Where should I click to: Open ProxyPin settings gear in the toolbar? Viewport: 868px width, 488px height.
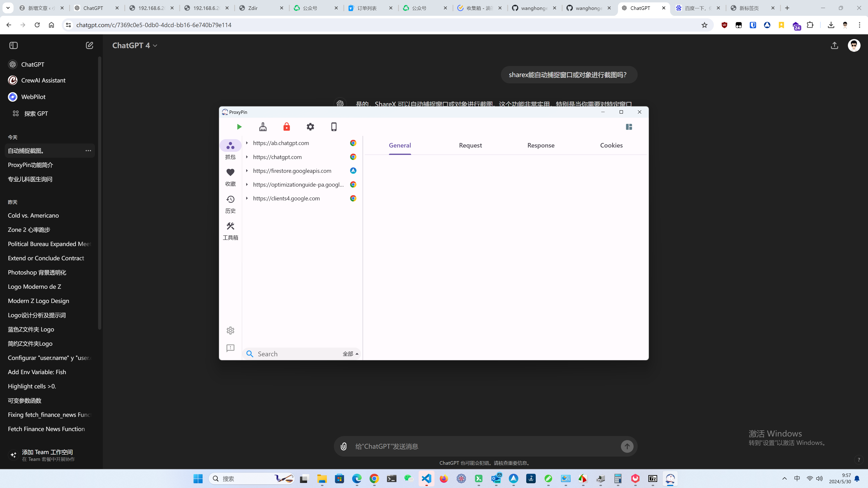[310, 127]
